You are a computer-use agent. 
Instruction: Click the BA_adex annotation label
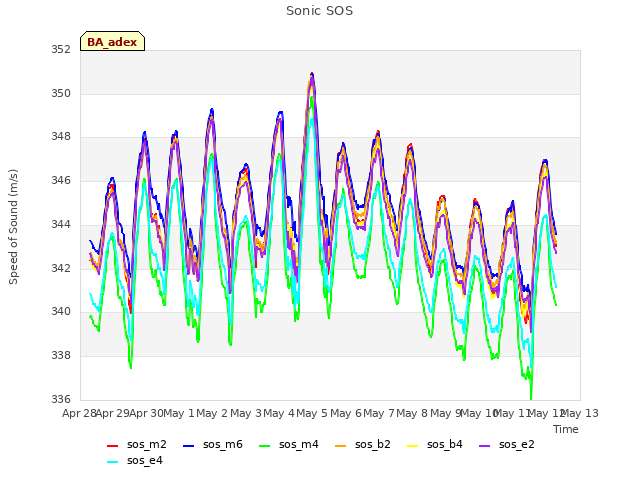click(112, 42)
